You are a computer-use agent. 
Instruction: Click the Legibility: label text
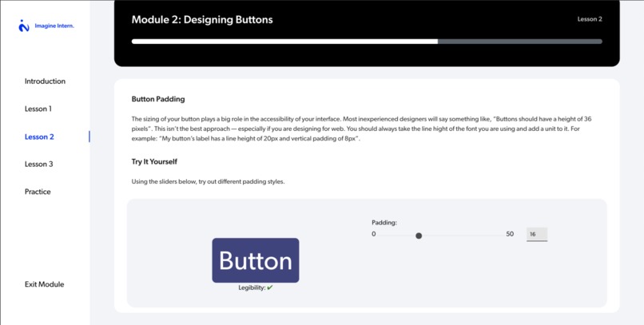tap(252, 287)
